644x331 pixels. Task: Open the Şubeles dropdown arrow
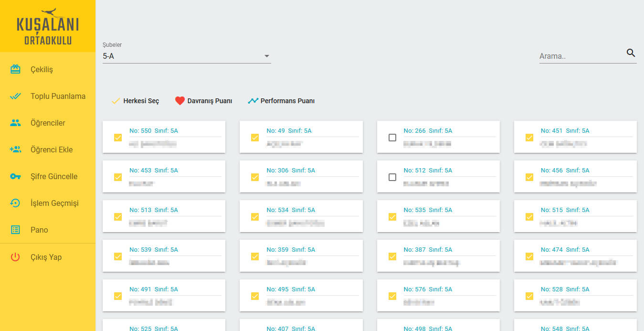[x=267, y=56]
